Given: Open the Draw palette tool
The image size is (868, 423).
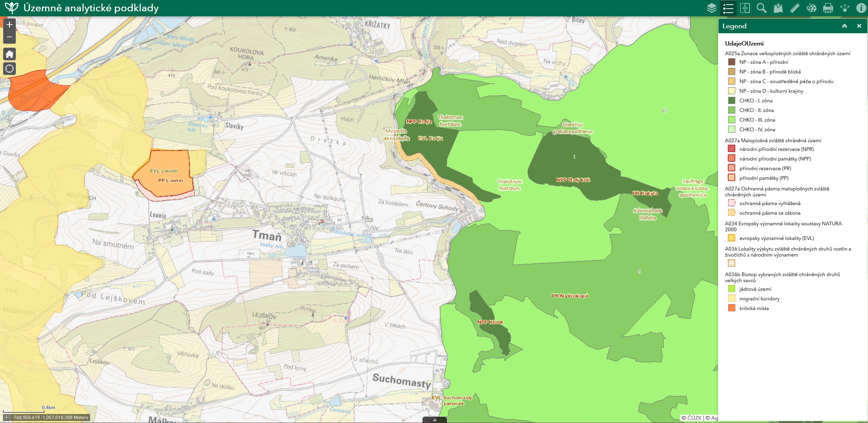Looking at the screenshot, I should click(811, 8).
